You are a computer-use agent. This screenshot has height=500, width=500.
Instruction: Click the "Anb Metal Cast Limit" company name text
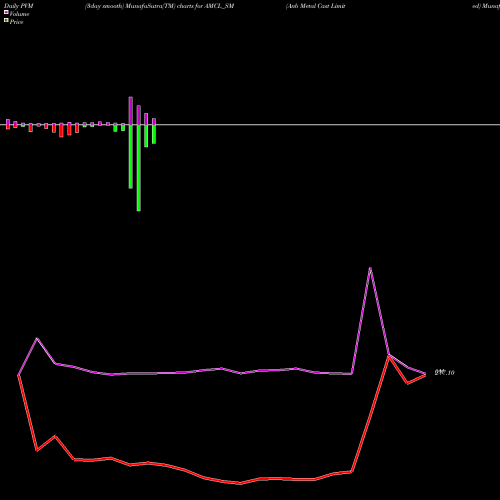tap(316, 6)
